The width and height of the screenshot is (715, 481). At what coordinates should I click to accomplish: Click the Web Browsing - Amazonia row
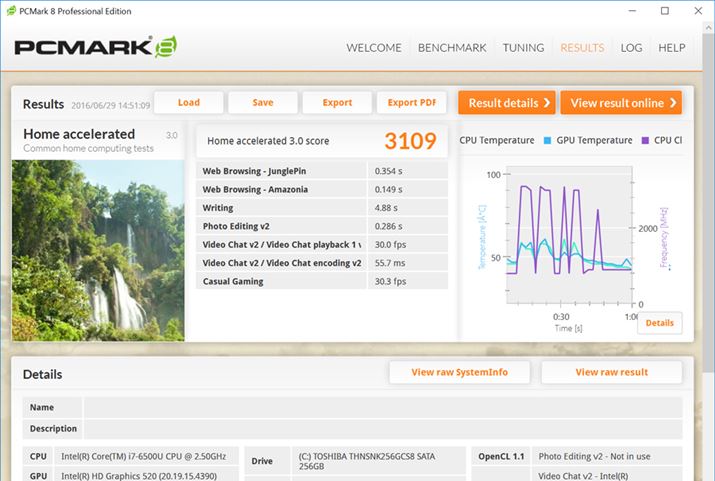(322, 189)
